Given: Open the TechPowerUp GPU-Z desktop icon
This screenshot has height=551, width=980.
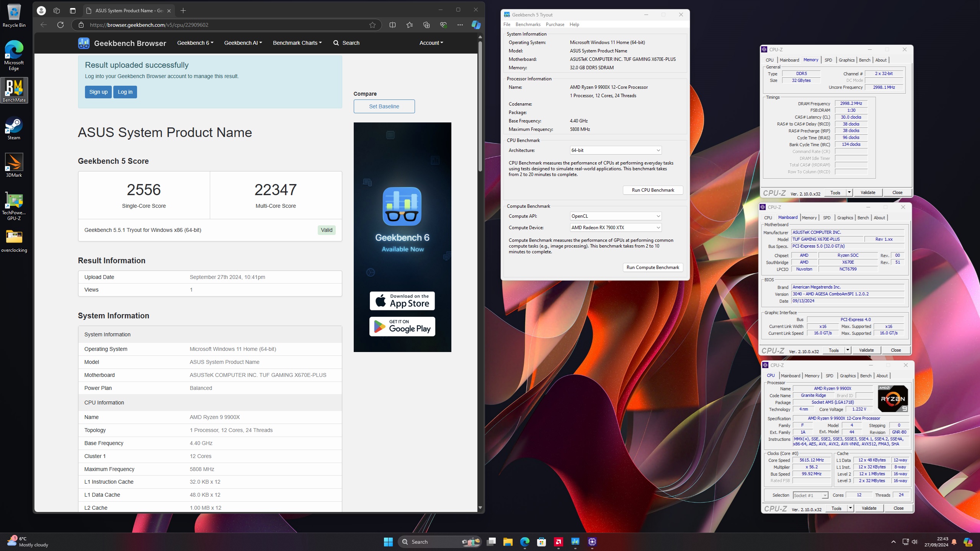Looking at the screenshot, I should point(14,206).
